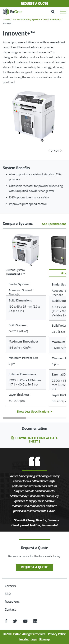Open ExOne's Twitter page icon
The width and height of the screenshot is (69, 644).
point(15,621)
